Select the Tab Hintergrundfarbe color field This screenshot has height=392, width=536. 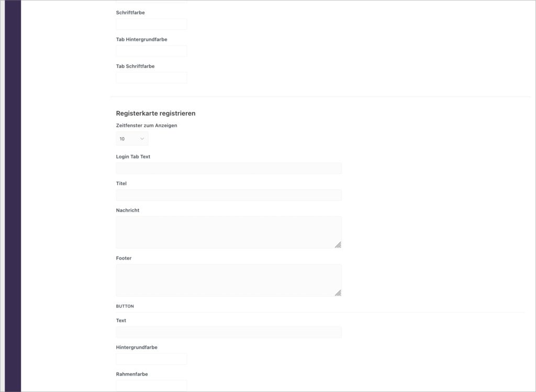151,51
